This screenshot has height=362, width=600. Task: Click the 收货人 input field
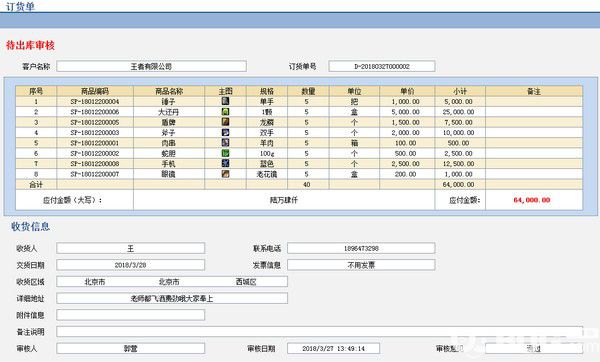coord(130,248)
